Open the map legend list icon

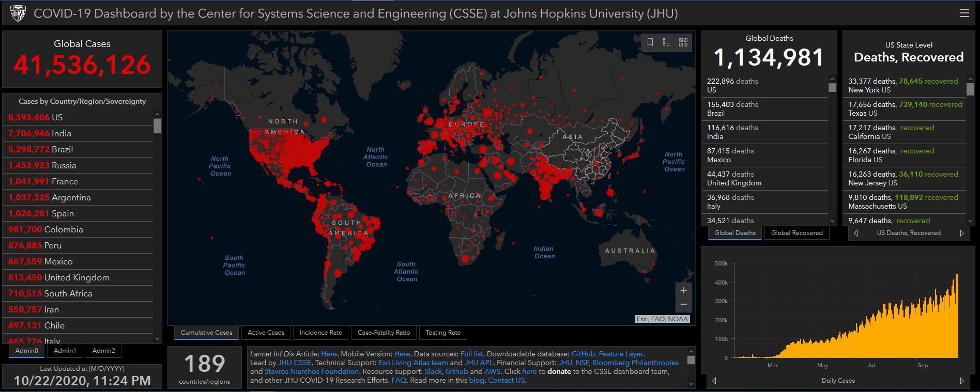click(x=667, y=42)
